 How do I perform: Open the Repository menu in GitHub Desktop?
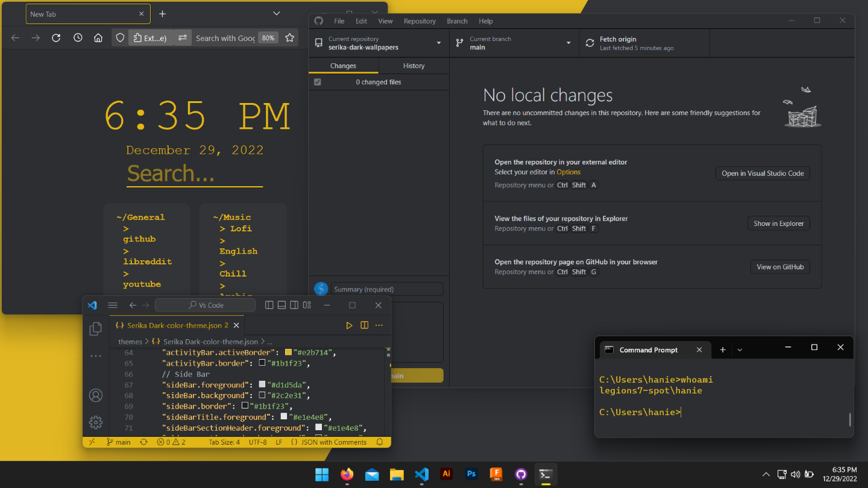click(420, 21)
